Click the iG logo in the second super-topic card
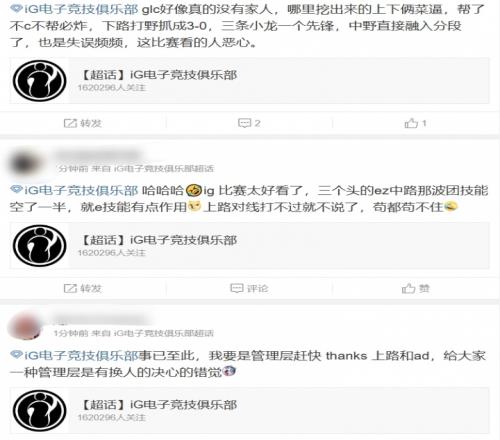 [40, 246]
